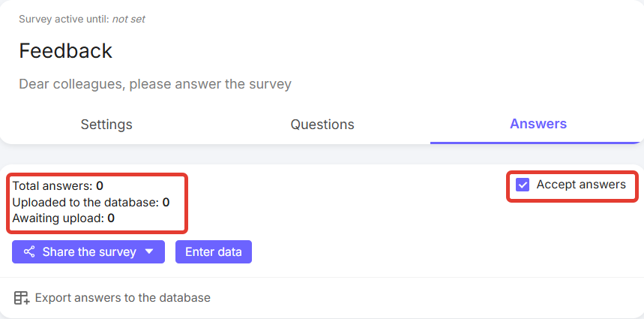Click the table icon beside Export answers

click(22, 298)
